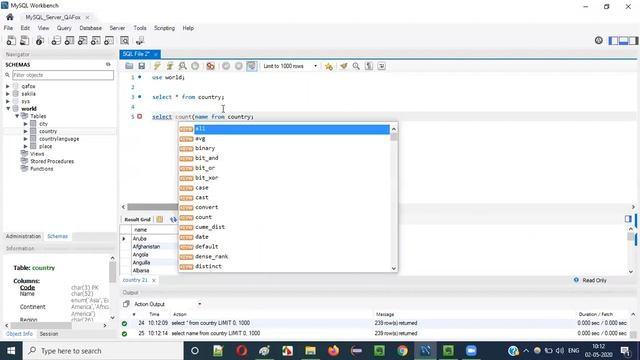Choose 'avg' from autocomplete list
The height and width of the screenshot is (360, 640).
(x=284, y=139)
